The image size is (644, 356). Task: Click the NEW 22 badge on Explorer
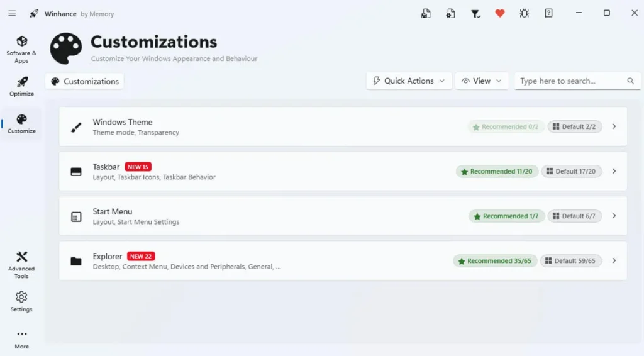coord(141,256)
